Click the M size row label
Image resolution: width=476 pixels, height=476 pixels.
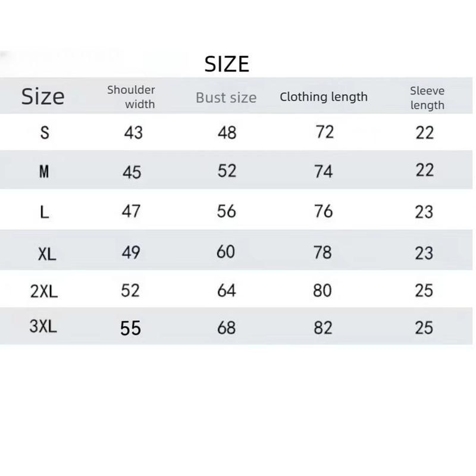[x=44, y=172]
